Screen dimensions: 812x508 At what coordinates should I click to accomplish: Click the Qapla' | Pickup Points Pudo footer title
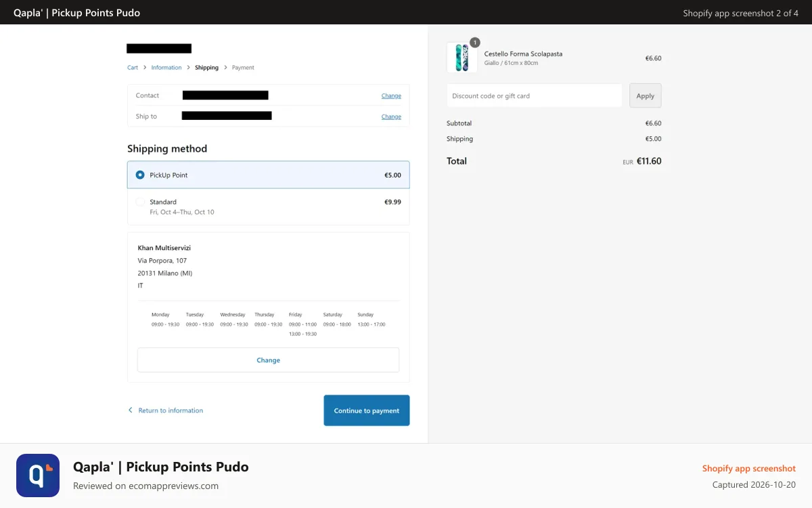click(x=161, y=467)
